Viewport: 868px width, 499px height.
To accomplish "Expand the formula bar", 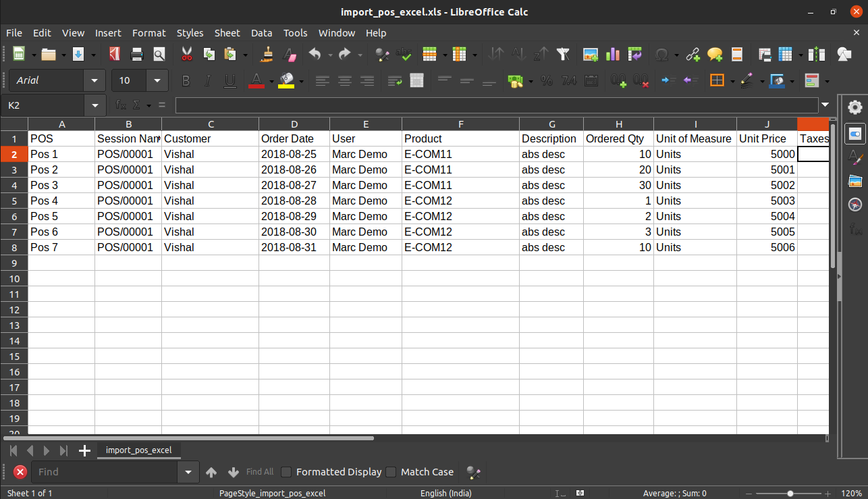I will pyautogui.click(x=825, y=105).
